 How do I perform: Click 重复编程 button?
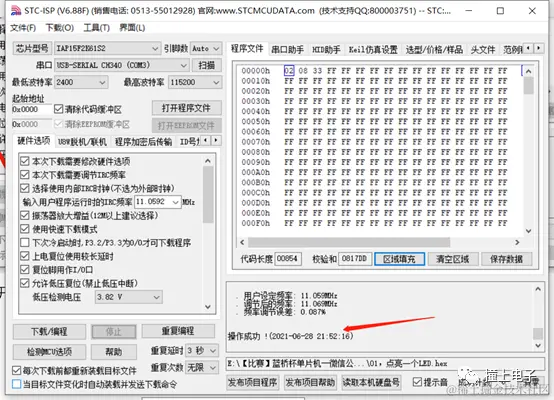[x=178, y=331]
